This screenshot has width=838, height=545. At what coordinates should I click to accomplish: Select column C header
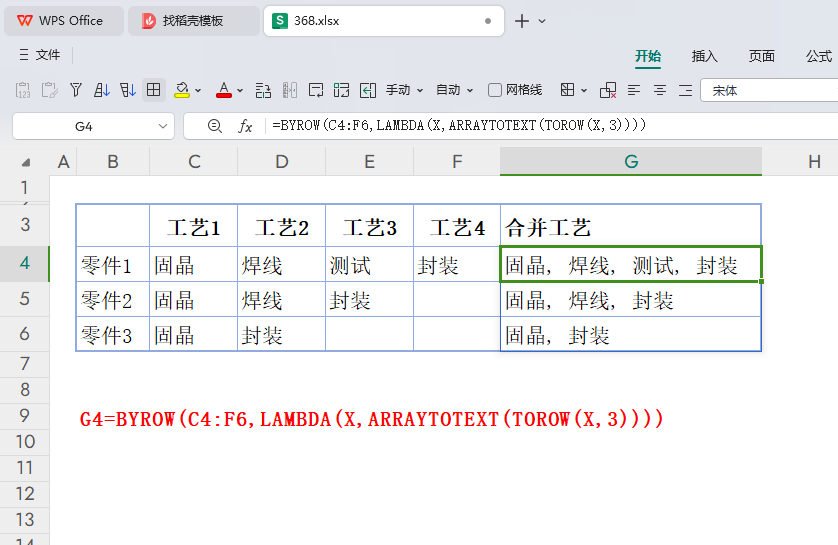pyautogui.click(x=194, y=161)
